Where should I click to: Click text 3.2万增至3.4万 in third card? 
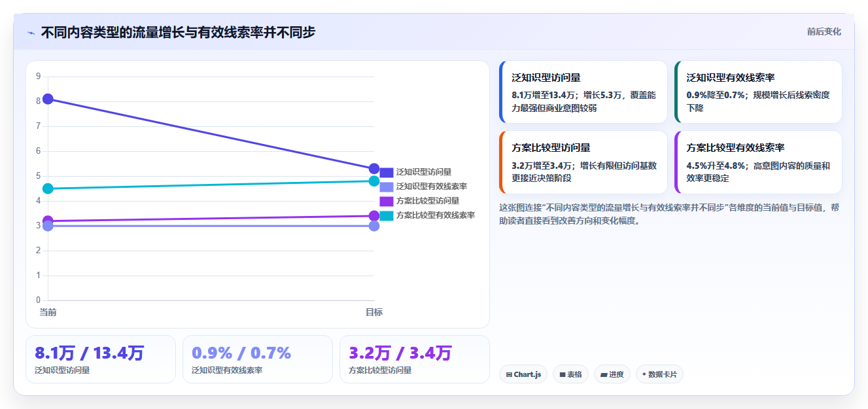point(542,166)
